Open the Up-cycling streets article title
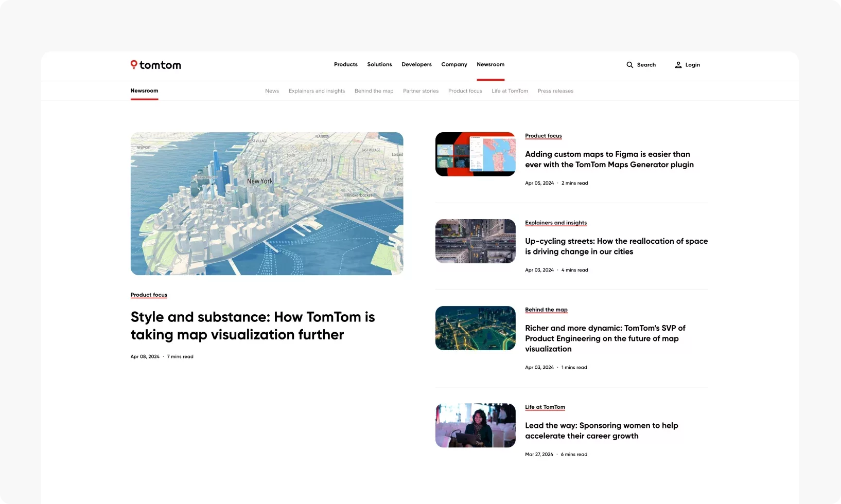The image size is (841, 504). click(x=616, y=246)
